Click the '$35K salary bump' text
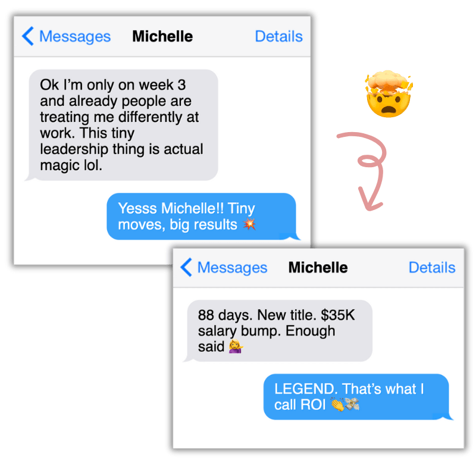The width and height of the screenshot is (476, 476). click(x=276, y=322)
